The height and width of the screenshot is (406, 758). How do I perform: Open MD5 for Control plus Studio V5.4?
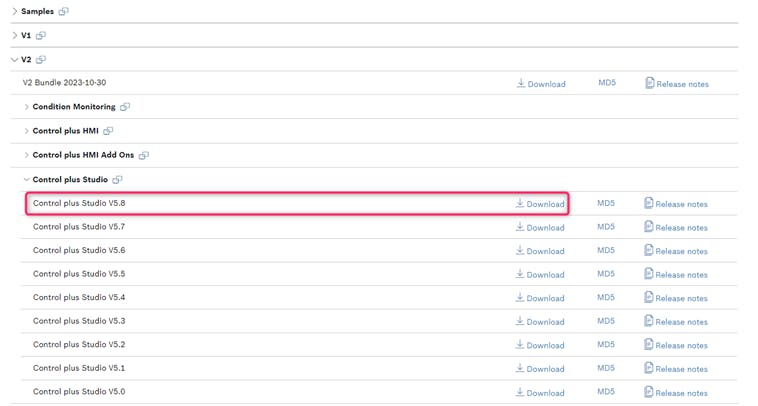pyautogui.click(x=606, y=297)
